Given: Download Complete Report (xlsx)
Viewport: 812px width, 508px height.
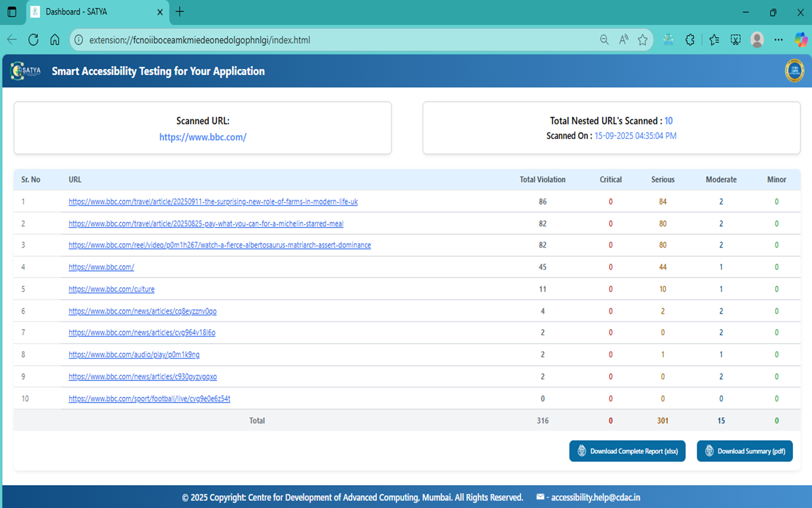Looking at the screenshot, I should point(627,451).
